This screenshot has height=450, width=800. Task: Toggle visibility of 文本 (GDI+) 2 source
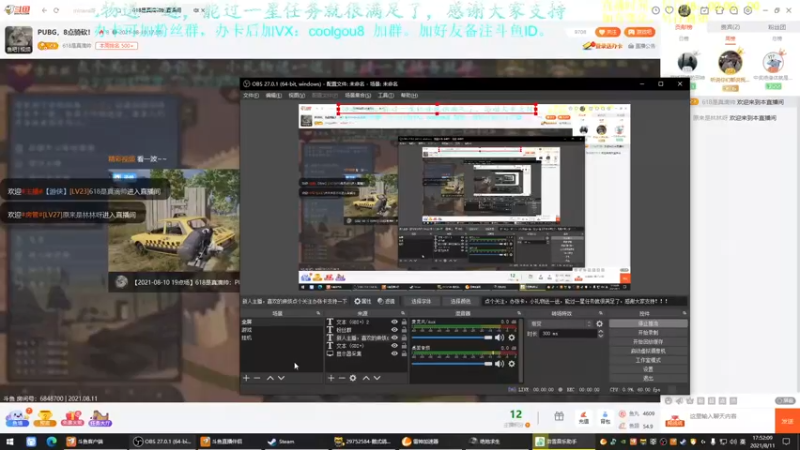click(x=394, y=322)
